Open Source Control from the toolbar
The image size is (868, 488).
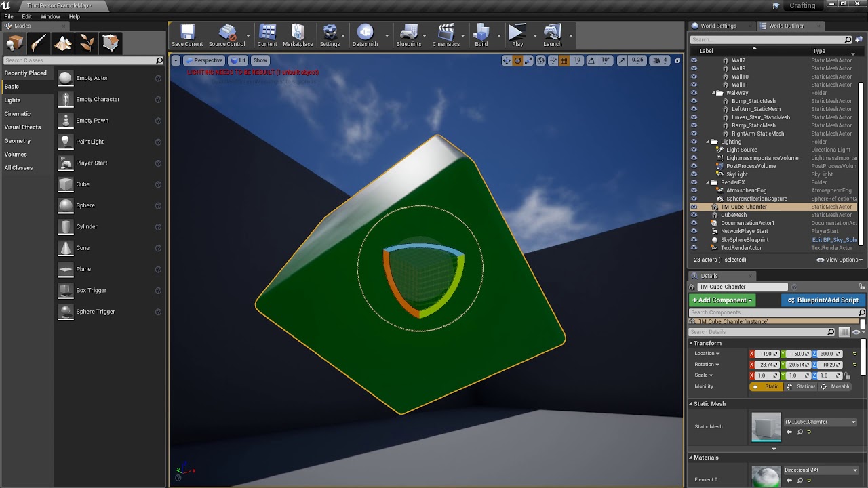coord(226,36)
